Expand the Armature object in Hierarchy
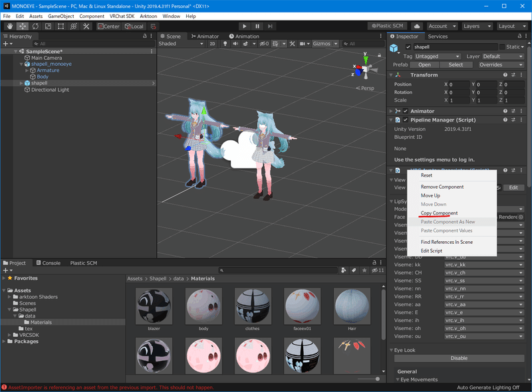The image size is (532, 392). (27, 70)
